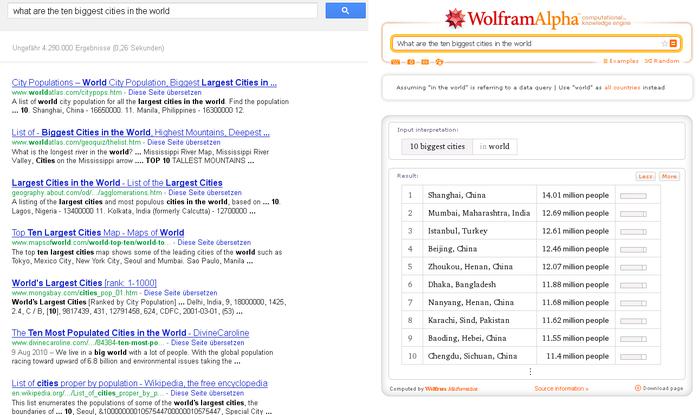Open the 'Top Ten Largest Cities Map' result

pyautogui.click(x=98, y=233)
